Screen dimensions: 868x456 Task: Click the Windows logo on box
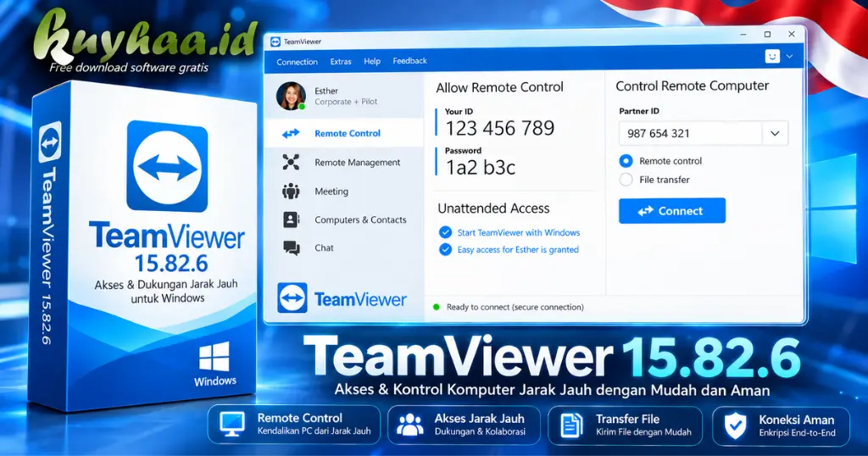214,357
